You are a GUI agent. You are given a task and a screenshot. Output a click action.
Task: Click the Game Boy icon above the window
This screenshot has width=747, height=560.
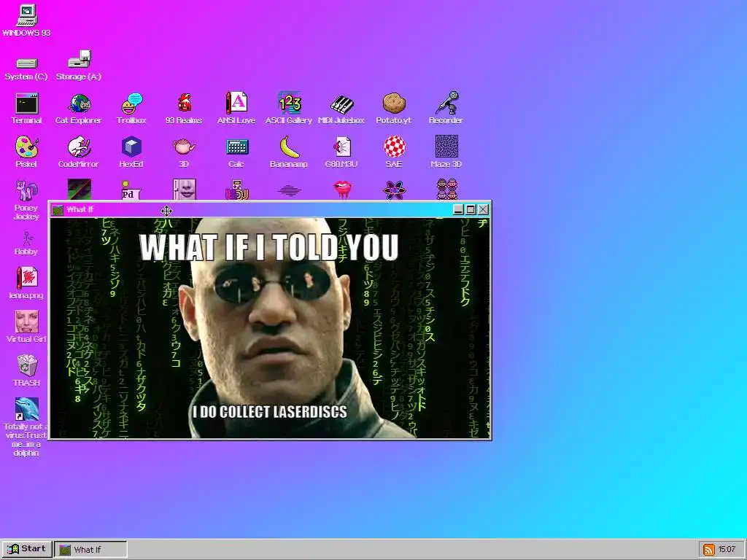236,190
